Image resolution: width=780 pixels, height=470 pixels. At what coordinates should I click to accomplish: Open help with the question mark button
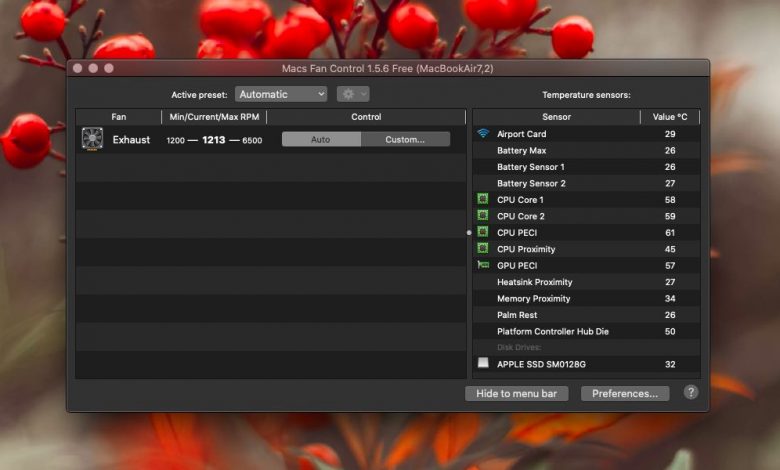pos(690,392)
